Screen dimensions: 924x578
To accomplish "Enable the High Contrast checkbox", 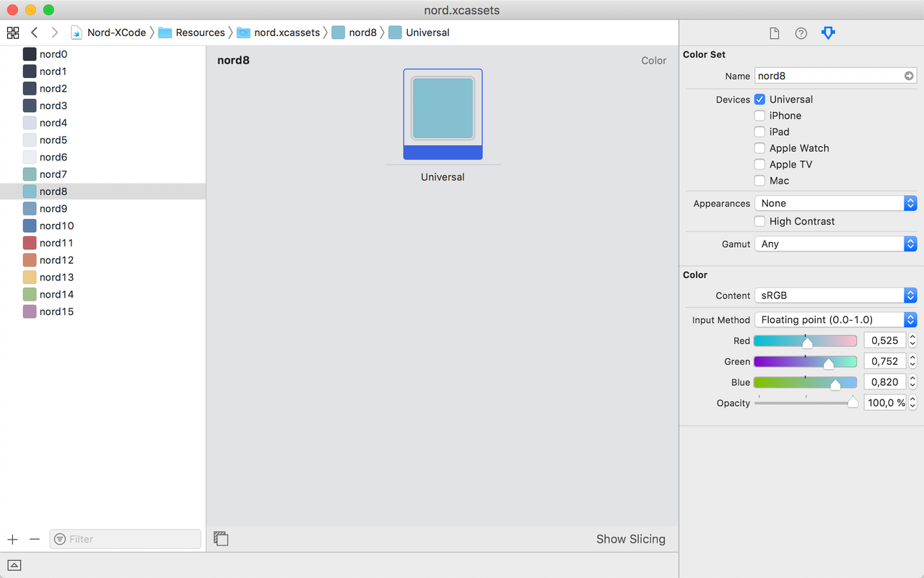I will tap(759, 222).
